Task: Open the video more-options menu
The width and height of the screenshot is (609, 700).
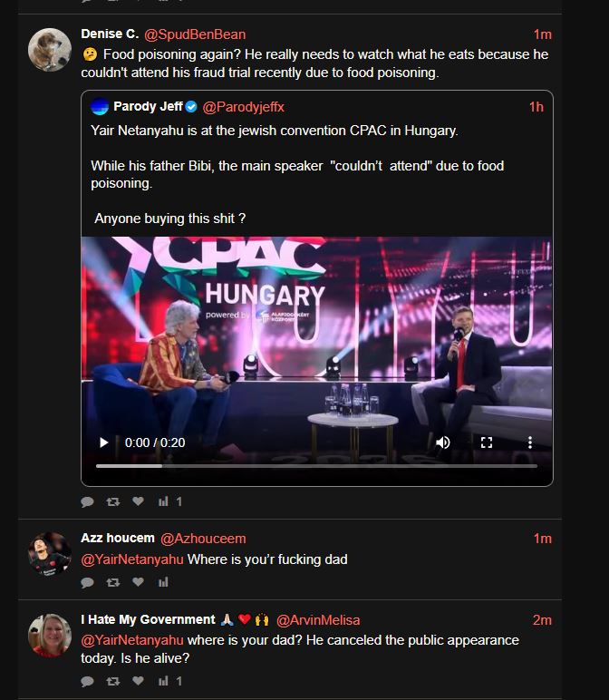Action: 530,442
